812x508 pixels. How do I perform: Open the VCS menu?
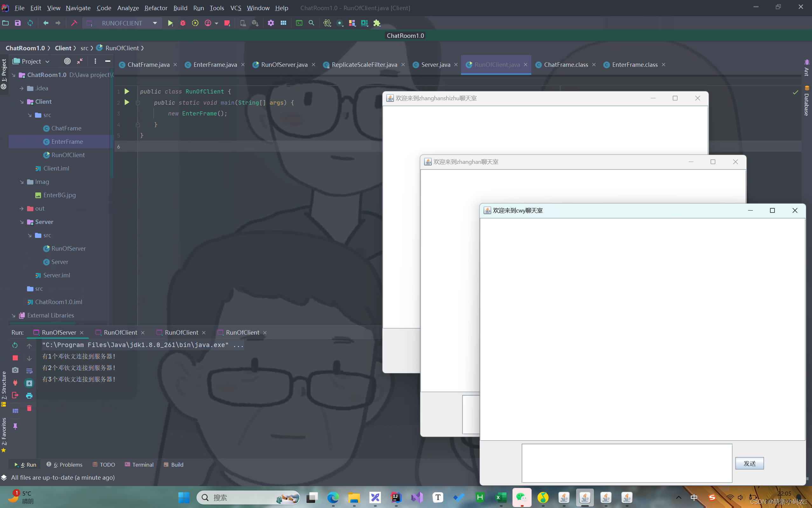(236, 8)
